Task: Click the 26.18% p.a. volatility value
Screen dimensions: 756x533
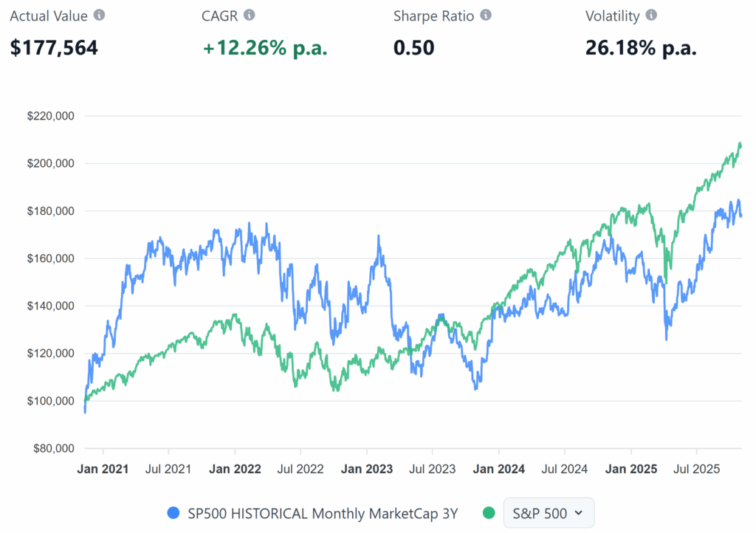Action: (641, 48)
